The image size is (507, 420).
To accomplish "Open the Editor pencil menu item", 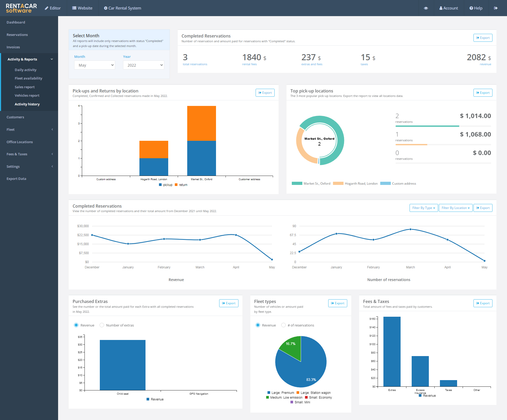I will (x=53, y=8).
